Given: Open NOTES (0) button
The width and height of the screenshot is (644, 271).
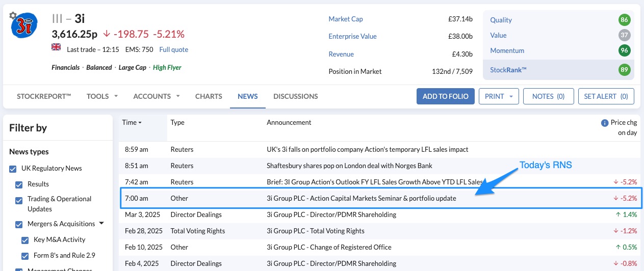Looking at the screenshot, I should click(549, 96).
